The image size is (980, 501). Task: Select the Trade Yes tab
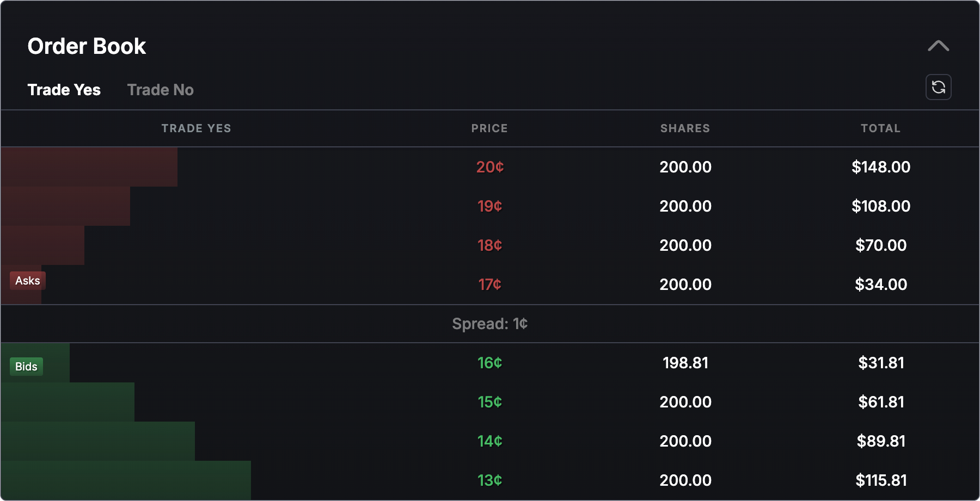pos(64,90)
